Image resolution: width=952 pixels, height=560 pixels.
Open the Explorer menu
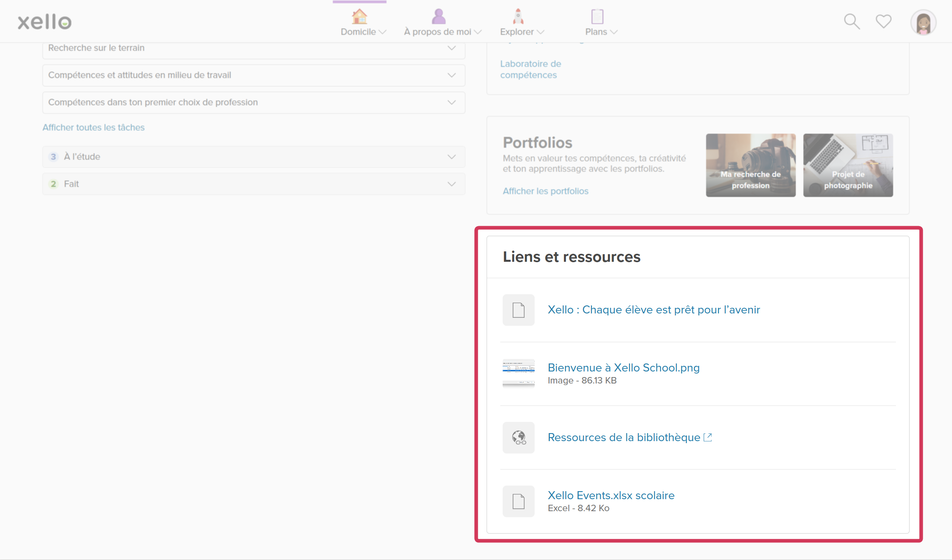pyautogui.click(x=522, y=32)
